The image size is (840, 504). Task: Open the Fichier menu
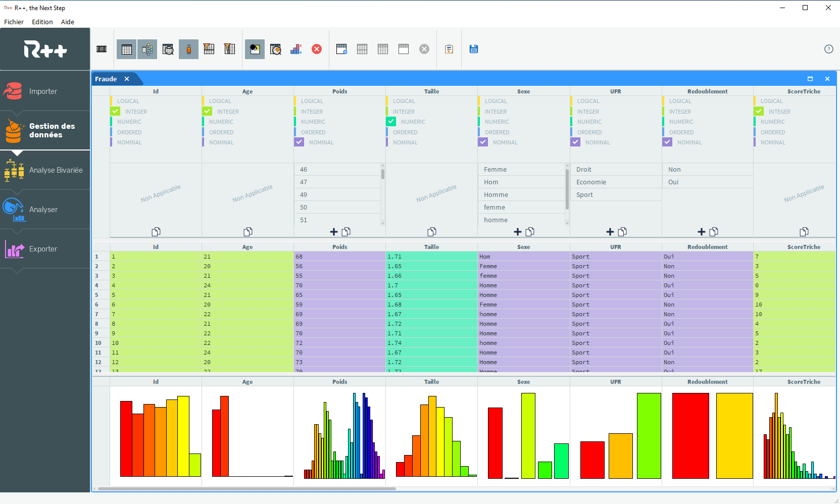(14, 22)
